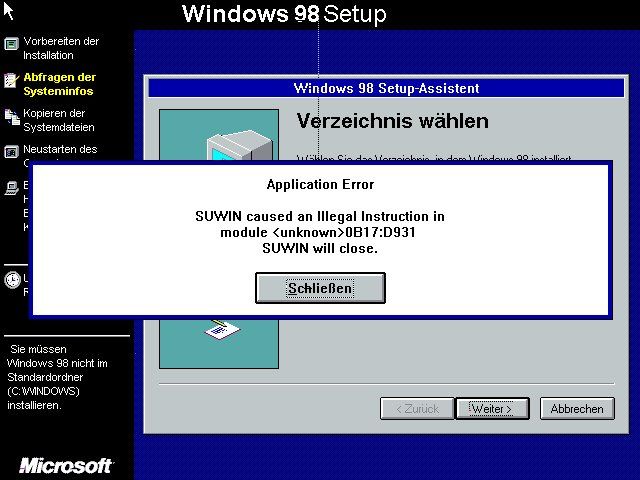
Task: Click the computer icon below Neustarten step
Action: click(11, 186)
